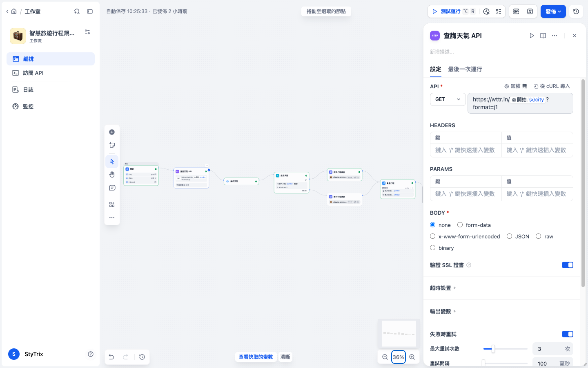Screen dimensions: 588x368
Task: Click 清晰 button
Action: click(285, 357)
